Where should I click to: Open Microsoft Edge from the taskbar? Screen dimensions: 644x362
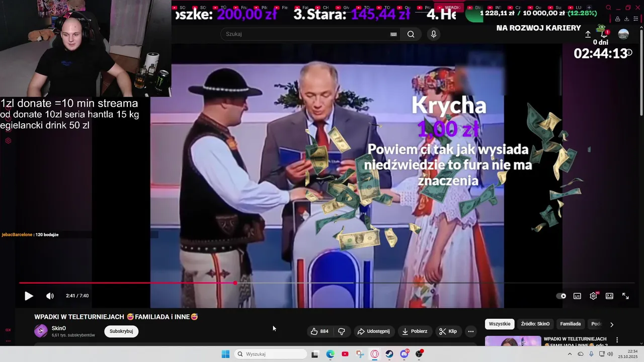point(330,354)
